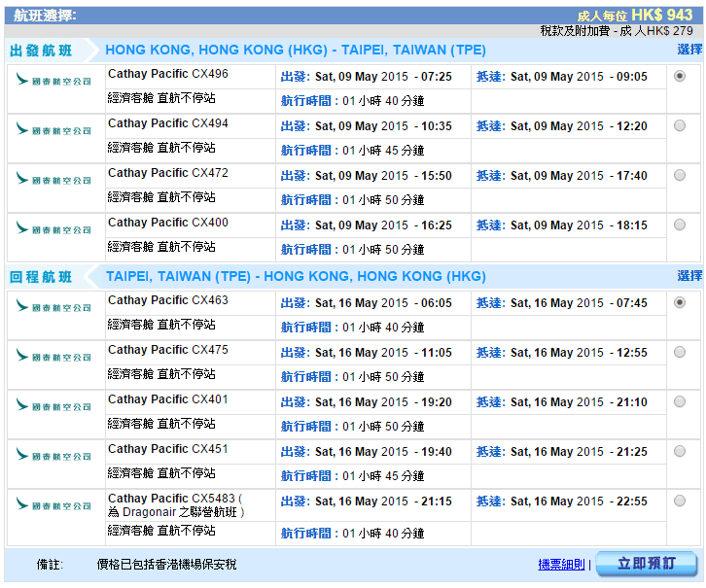Pick return flight CX401 departing 19:20

tap(679, 401)
